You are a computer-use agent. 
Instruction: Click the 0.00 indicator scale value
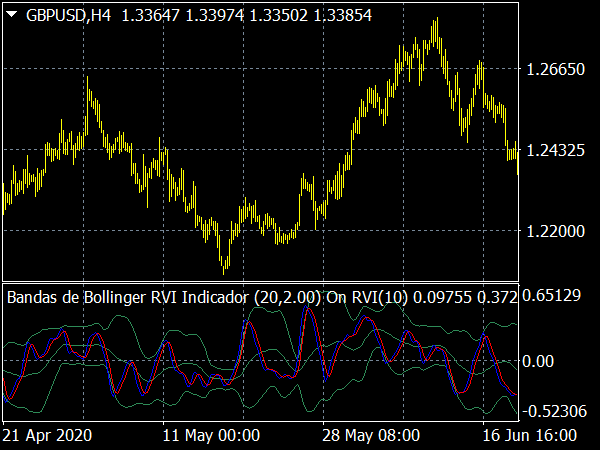[538, 361]
